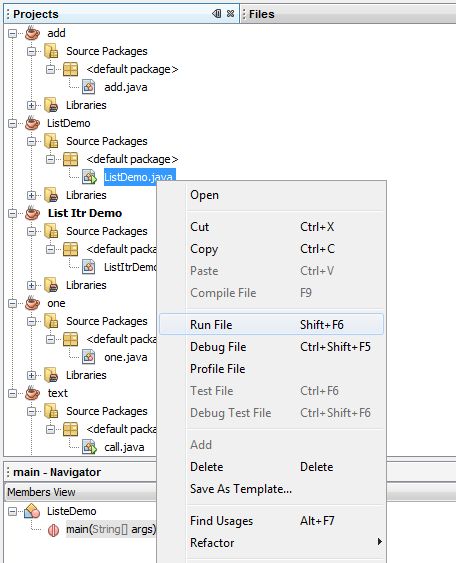The image size is (456, 563).
Task: Click the 'text' project coffee cup icon
Action: (32, 393)
